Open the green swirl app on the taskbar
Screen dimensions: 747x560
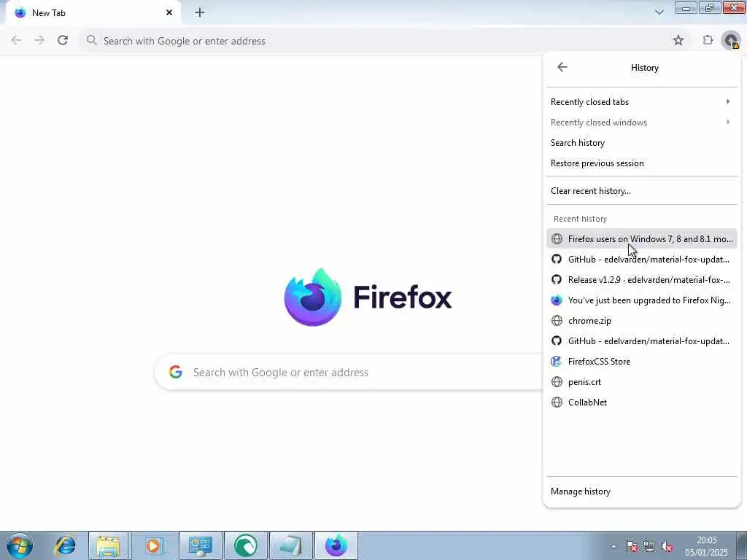tap(246, 545)
